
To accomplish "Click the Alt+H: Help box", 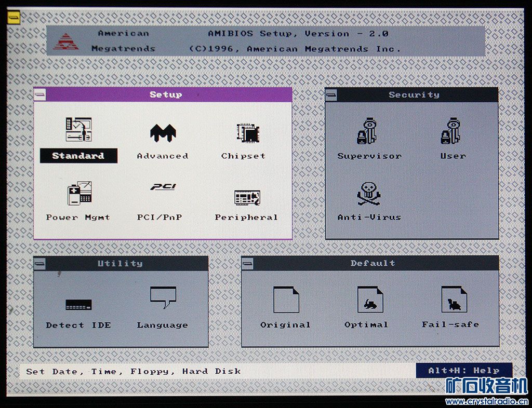I will 464,371.
